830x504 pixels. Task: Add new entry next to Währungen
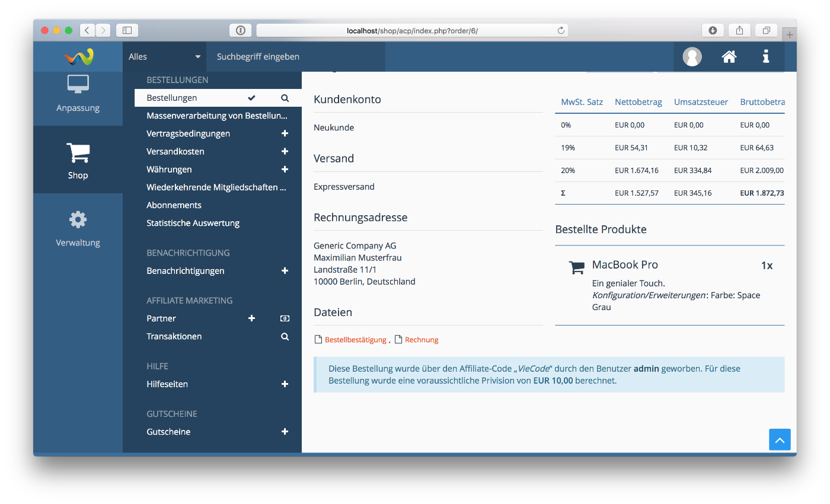point(285,170)
